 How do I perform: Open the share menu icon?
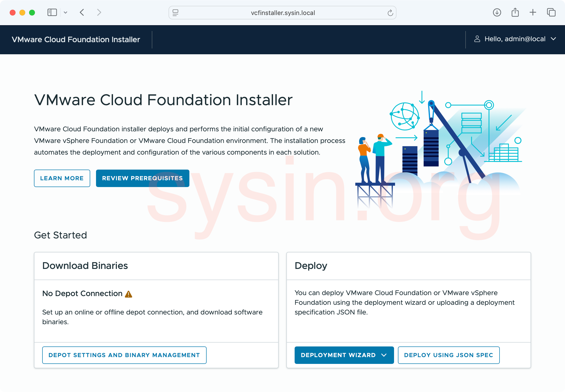point(515,12)
